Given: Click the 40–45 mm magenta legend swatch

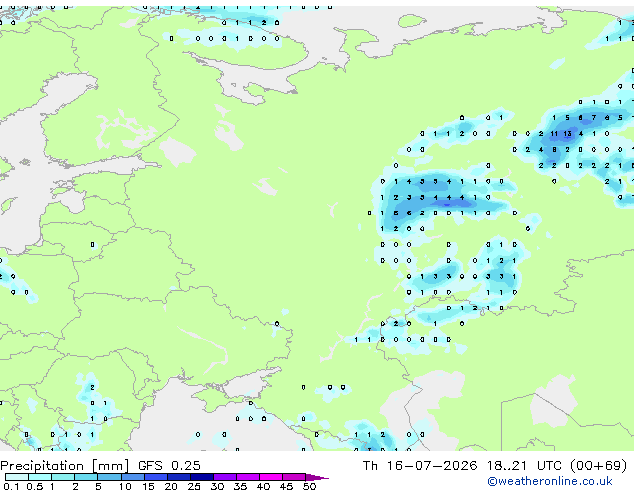Looking at the screenshot, I should pyautogui.click(x=271, y=477).
